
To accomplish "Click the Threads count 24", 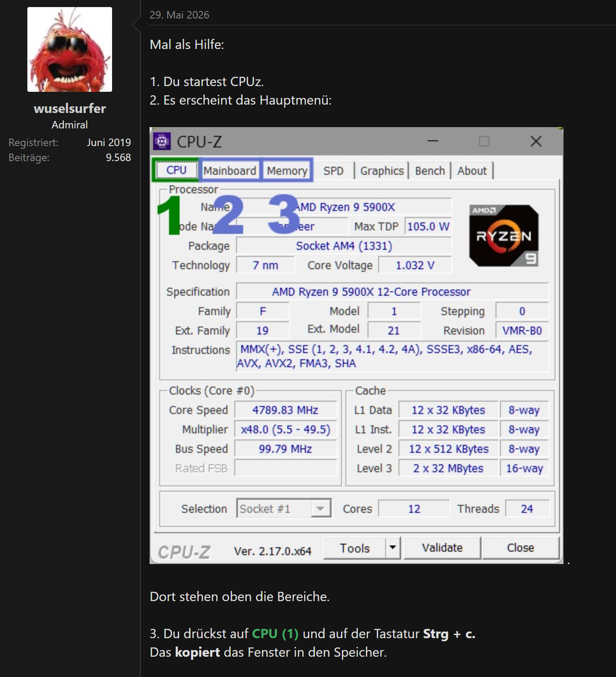I will click(527, 509).
